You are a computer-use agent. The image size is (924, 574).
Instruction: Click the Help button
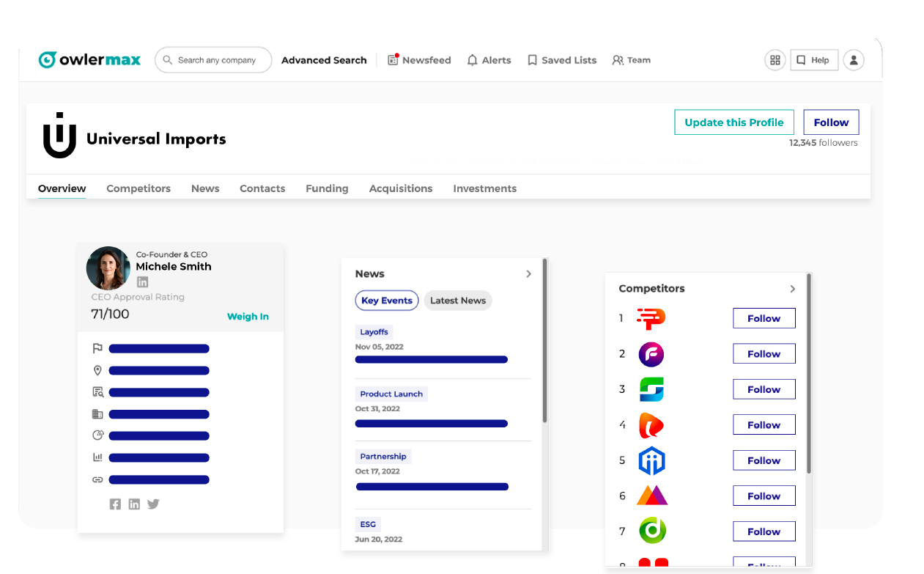point(814,60)
